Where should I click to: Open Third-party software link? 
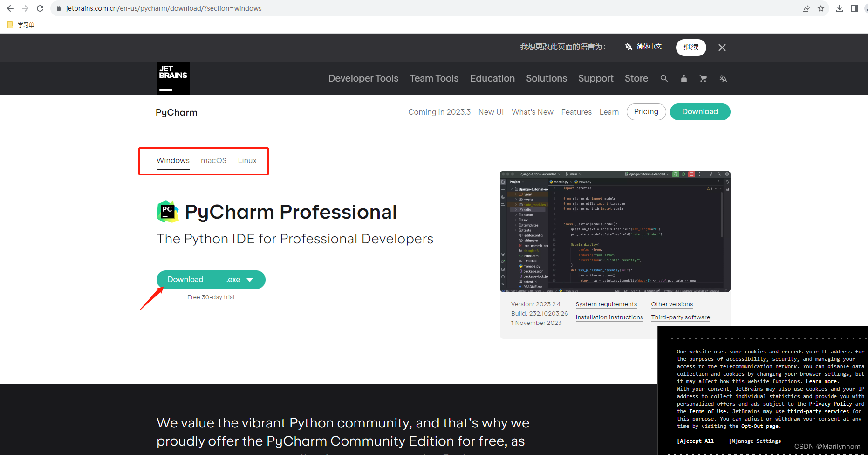click(x=681, y=317)
